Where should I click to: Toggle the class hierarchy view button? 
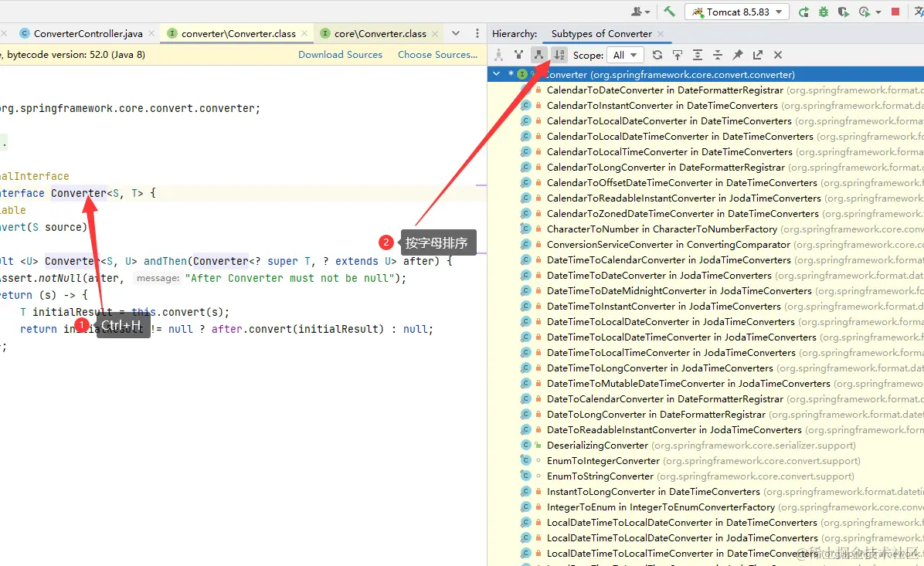(498, 55)
